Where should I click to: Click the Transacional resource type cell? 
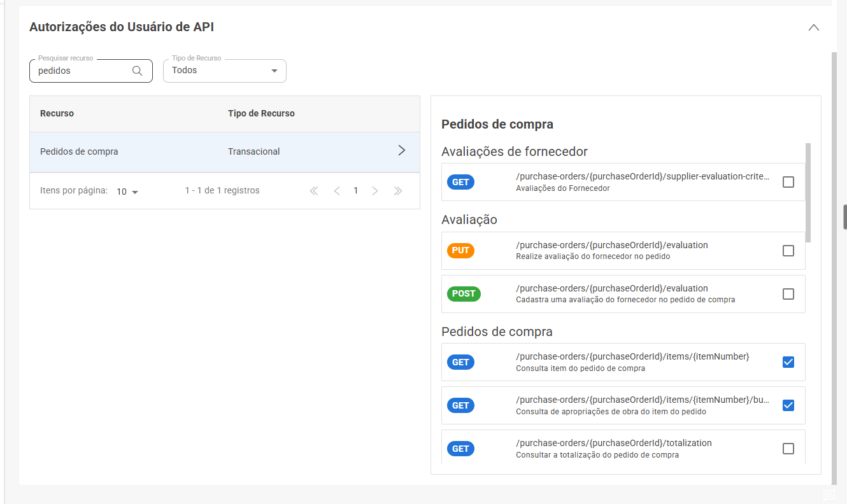pyautogui.click(x=253, y=151)
